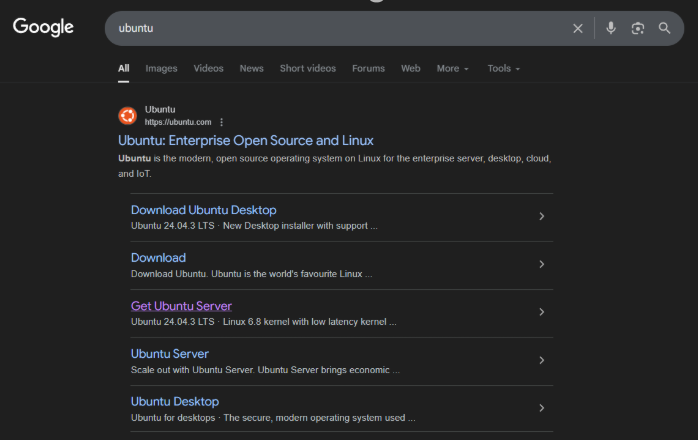Switch to the Images tab
698x440 pixels.
161,69
